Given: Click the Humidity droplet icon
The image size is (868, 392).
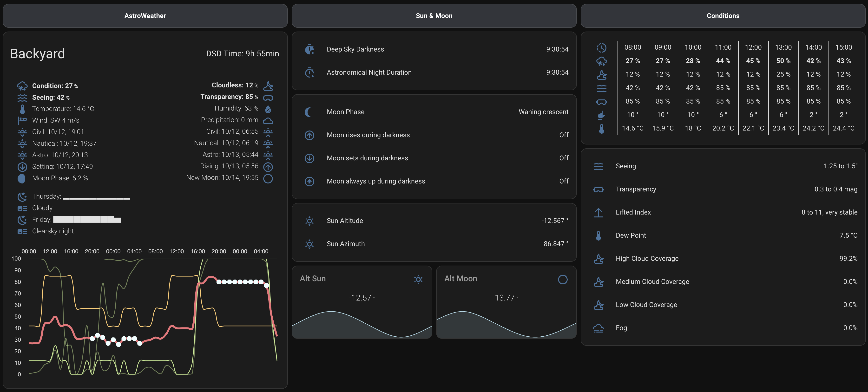Looking at the screenshot, I should [x=268, y=109].
